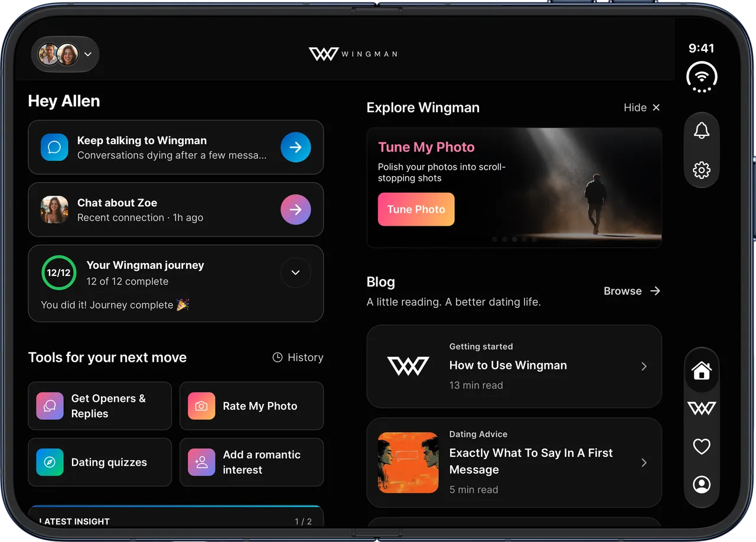The image size is (756, 542).
Task: Open History of tools
Action: [x=298, y=358]
